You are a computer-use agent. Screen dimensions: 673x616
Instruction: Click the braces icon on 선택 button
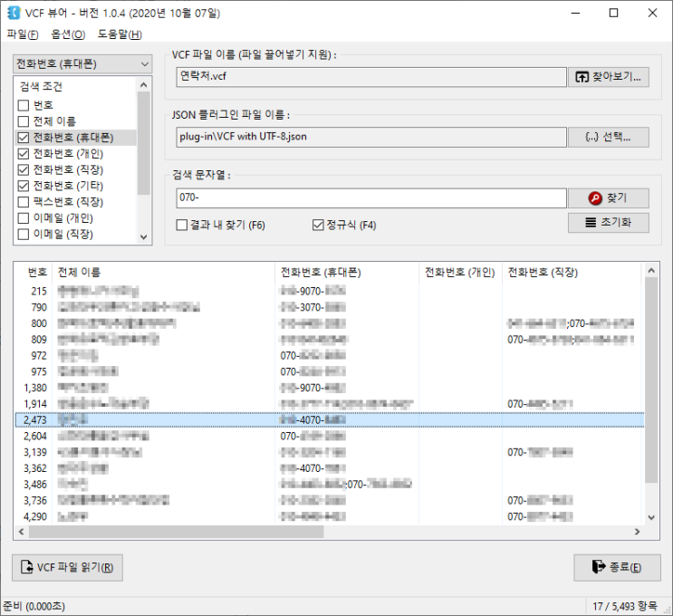(591, 138)
